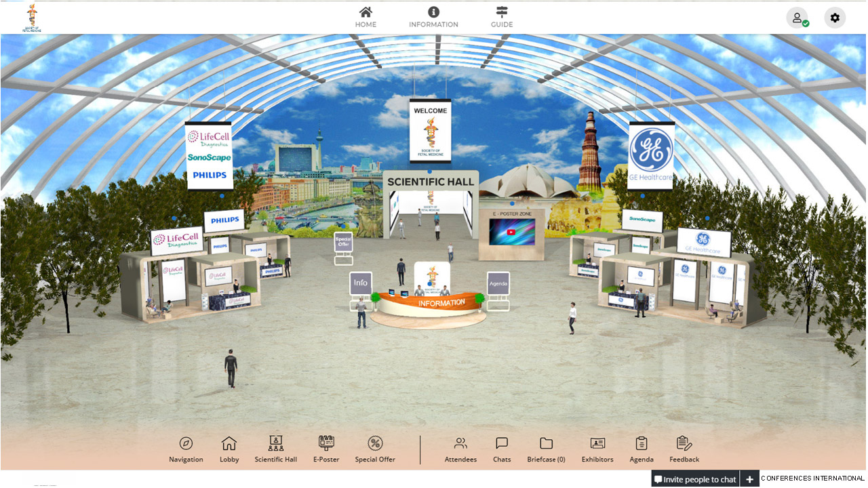The width and height of the screenshot is (868, 488).
Task: Click plus button beside chat invite
Action: (749, 479)
